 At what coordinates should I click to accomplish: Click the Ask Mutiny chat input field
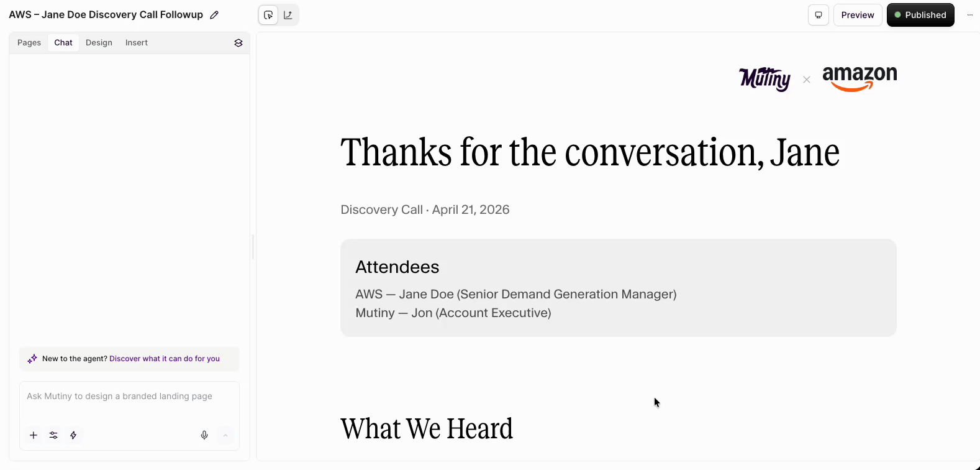pos(129,397)
